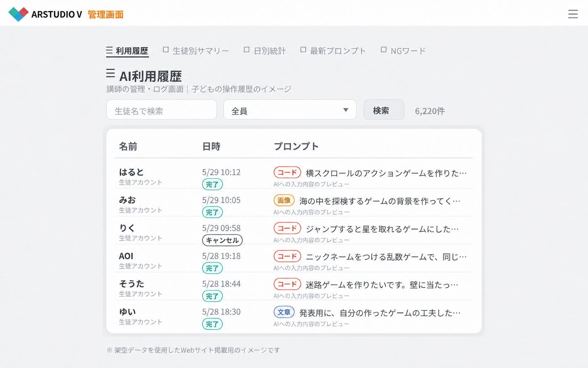This screenshot has width=588, height=368.
Task: Expand the 全員 filter dropdown
Action: pos(290,110)
